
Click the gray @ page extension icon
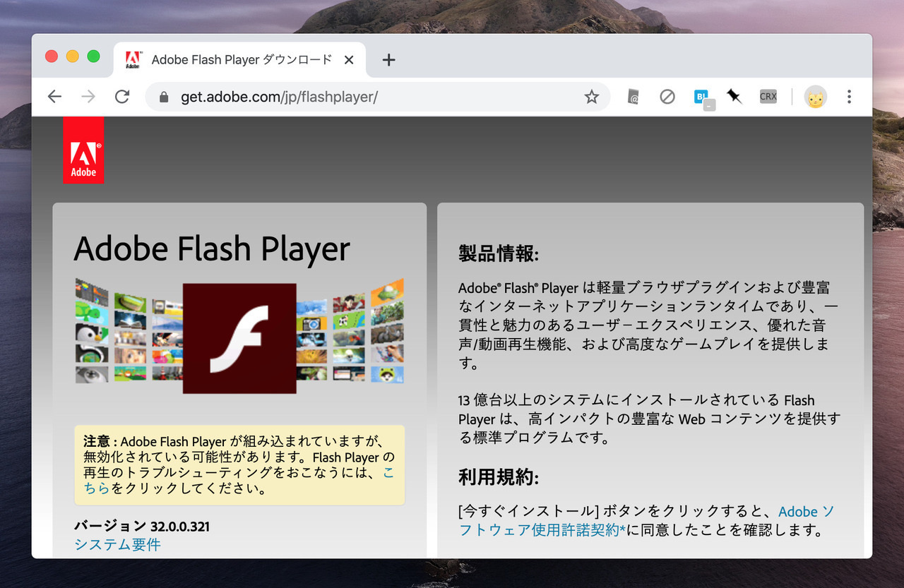tap(634, 97)
